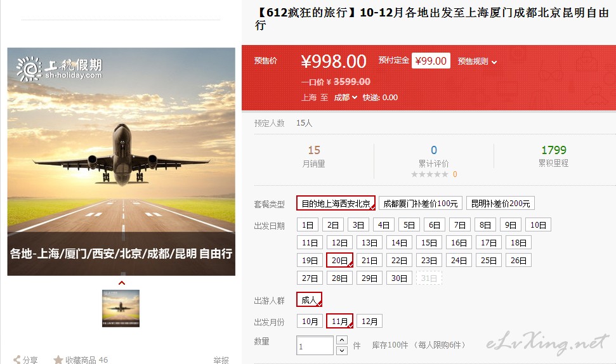Click the quantity decrease arrow

[342, 350]
